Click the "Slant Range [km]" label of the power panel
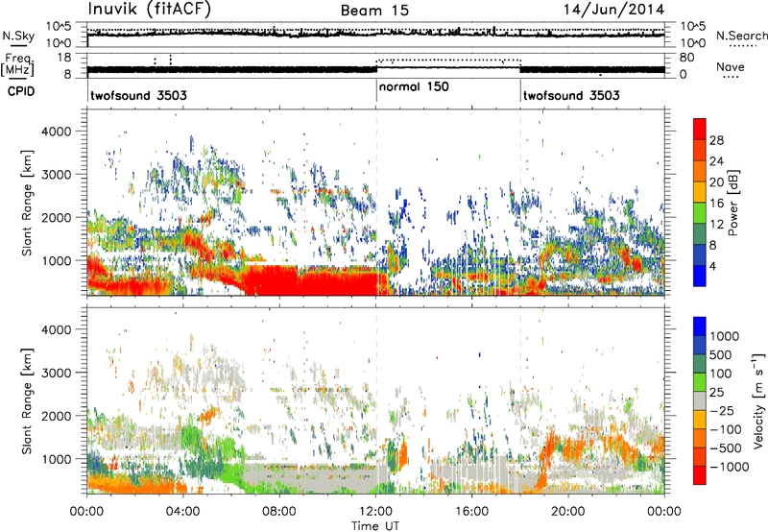 tap(27, 203)
